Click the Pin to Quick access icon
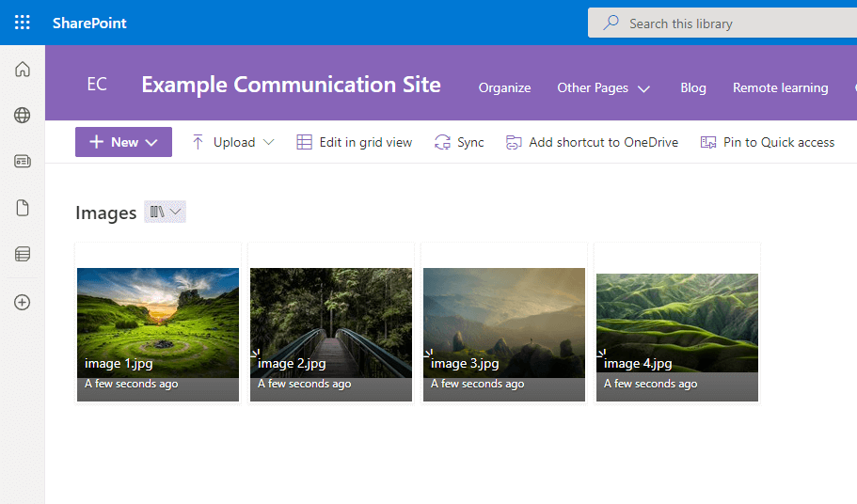 (x=708, y=143)
